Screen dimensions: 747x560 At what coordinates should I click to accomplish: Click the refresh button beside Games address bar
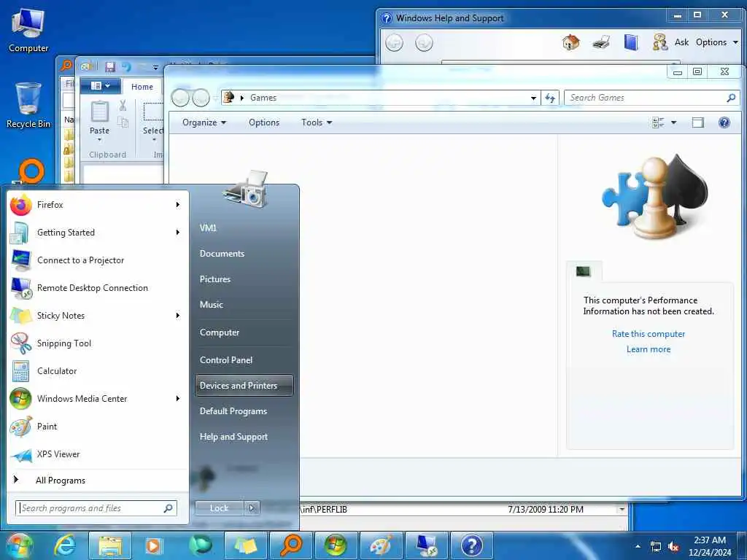550,98
